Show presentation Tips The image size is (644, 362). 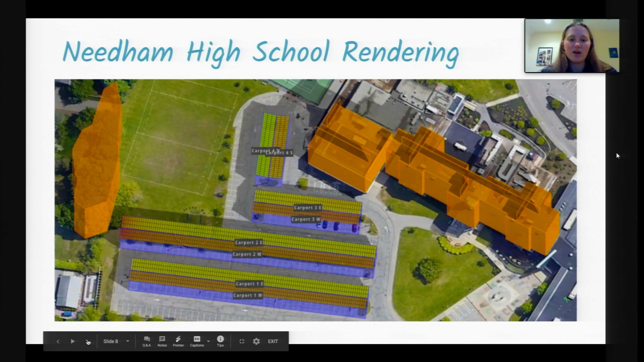click(220, 339)
